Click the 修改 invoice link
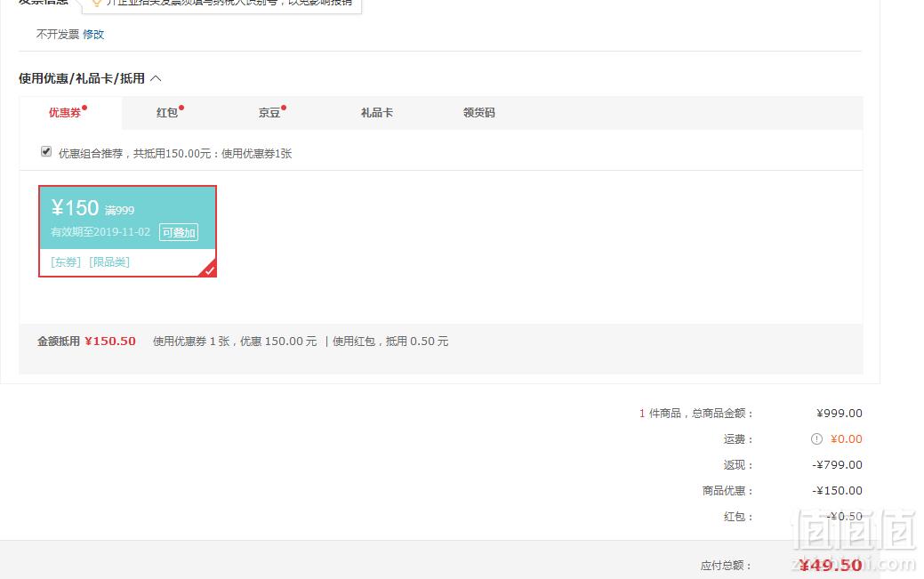This screenshot has height=579, width=924. [93, 34]
